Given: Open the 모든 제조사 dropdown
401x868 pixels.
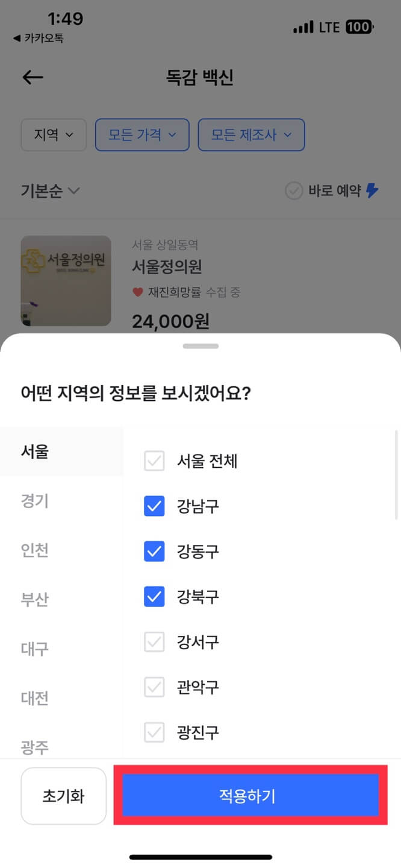Looking at the screenshot, I should [x=251, y=135].
